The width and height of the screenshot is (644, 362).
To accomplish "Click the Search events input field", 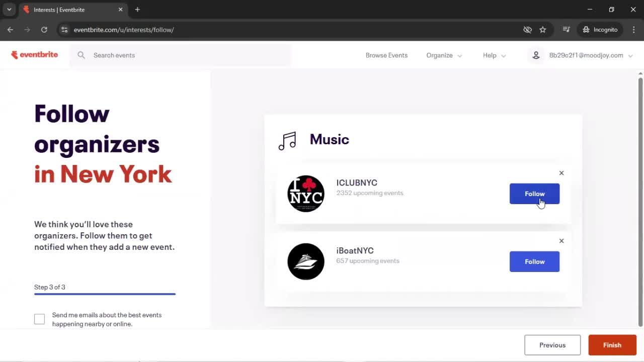I will pyautogui.click(x=180, y=55).
